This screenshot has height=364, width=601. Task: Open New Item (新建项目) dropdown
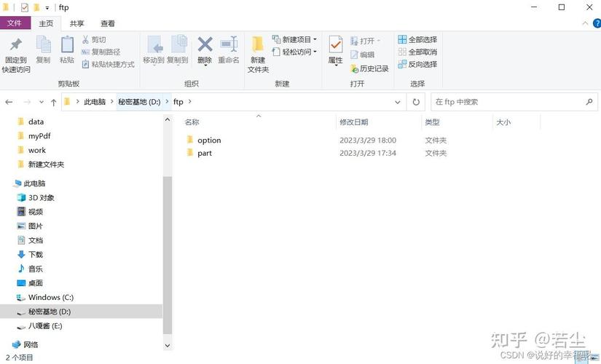pyautogui.click(x=294, y=39)
